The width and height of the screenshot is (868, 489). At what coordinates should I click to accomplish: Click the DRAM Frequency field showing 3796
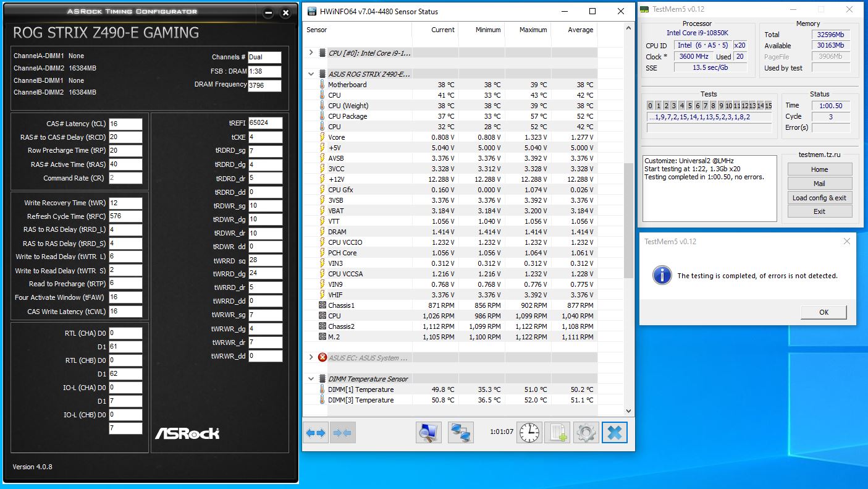264,87
